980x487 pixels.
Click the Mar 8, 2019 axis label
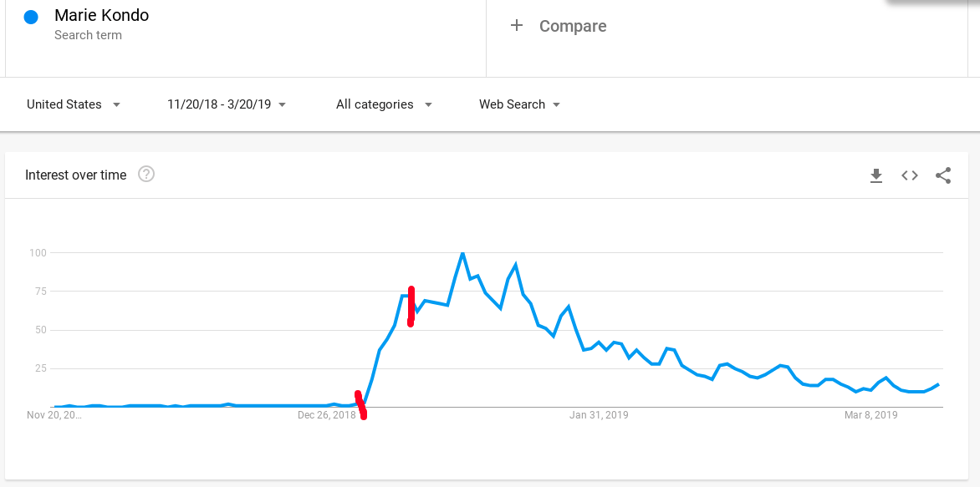coord(871,415)
